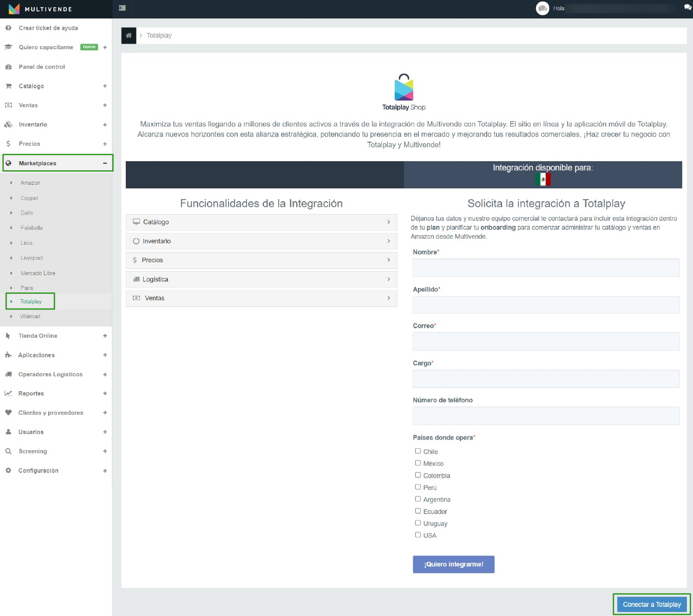Screen dimensions: 693x616
Task: Open Crear ticket de ayuda link
Action: (48, 28)
